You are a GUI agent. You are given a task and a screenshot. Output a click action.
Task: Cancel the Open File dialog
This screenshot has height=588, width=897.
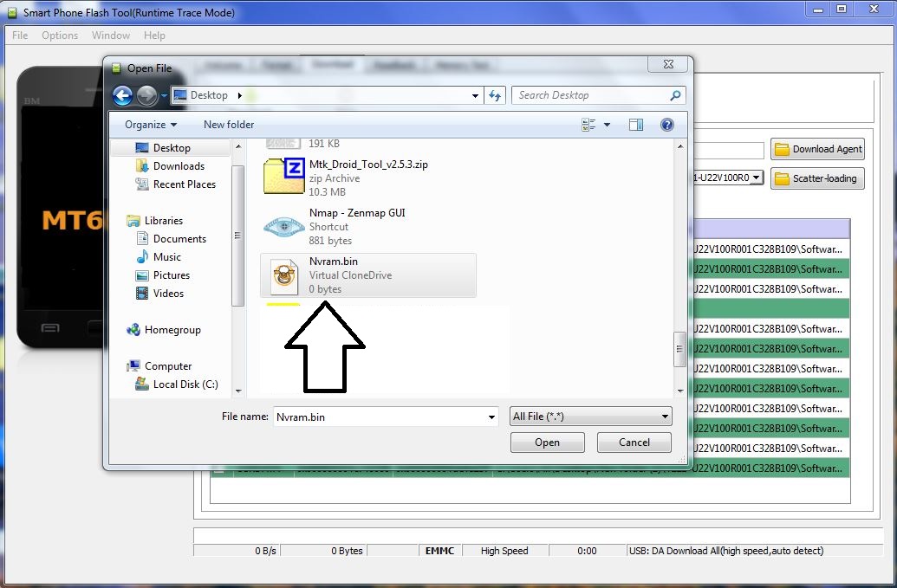634,443
